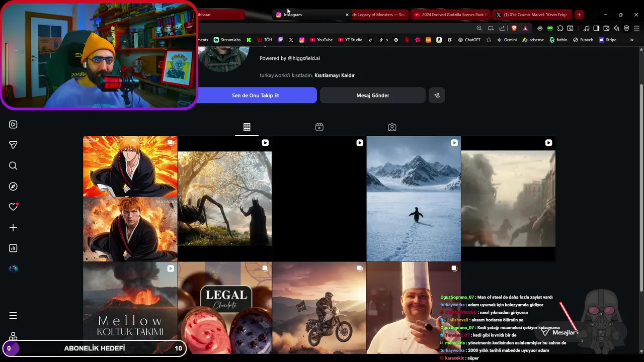Image resolution: width=644 pixels, height=362 pixels.
Task: Open Instagram dashboard chart icon
Action: [13, 248]
